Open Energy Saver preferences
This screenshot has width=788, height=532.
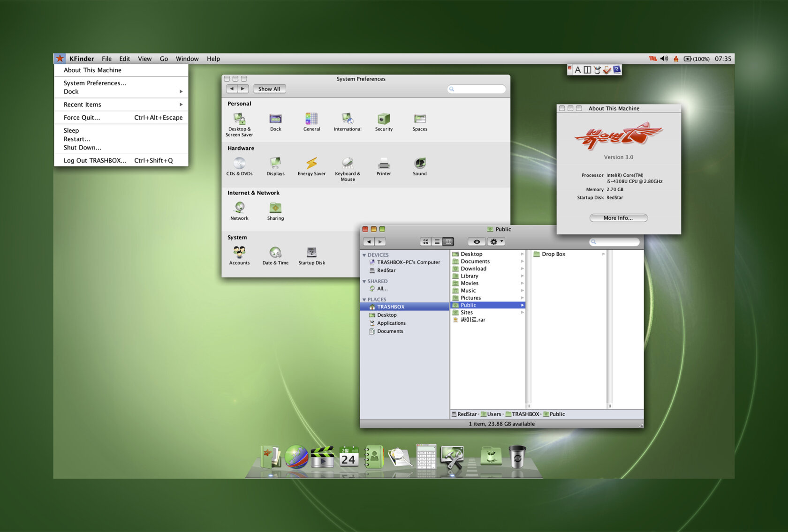pyautogui.click(x=311, y=165)
